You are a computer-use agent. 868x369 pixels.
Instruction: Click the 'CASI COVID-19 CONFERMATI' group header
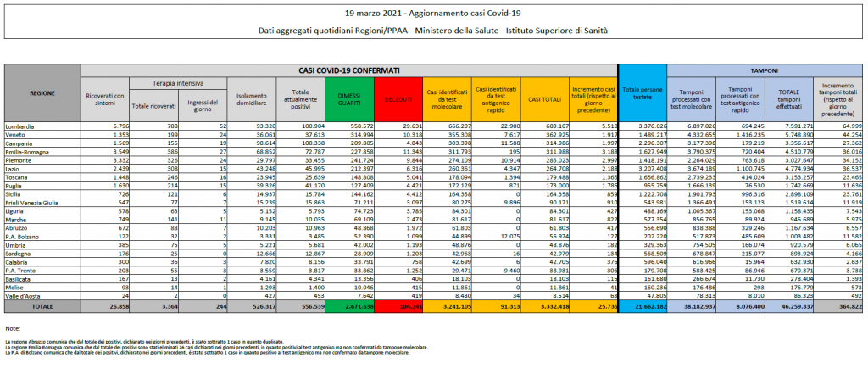click(x=348, y=70)
